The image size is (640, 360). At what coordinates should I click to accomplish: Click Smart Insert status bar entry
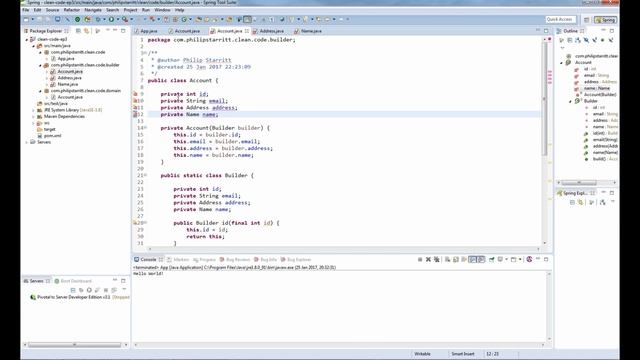click(463, 354)
